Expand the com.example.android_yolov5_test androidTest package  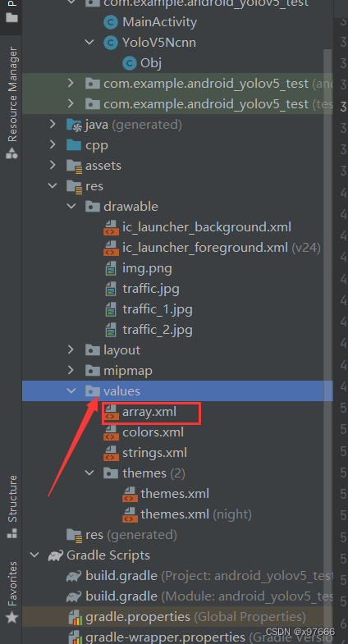click(x=71, y=84)
